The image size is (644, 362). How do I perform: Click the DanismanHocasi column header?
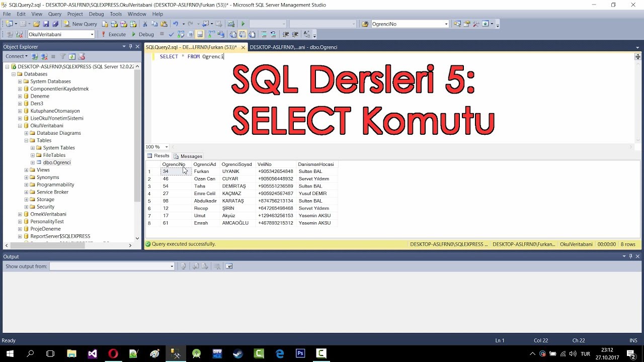tap(316, 164)
